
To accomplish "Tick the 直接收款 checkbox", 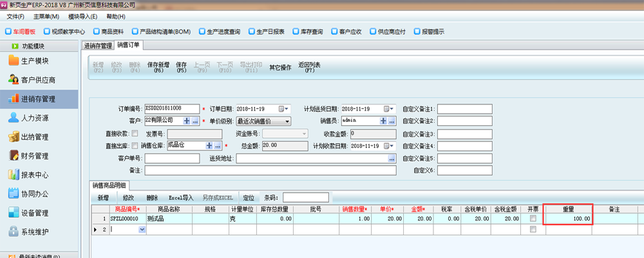I will click(135, 134).
